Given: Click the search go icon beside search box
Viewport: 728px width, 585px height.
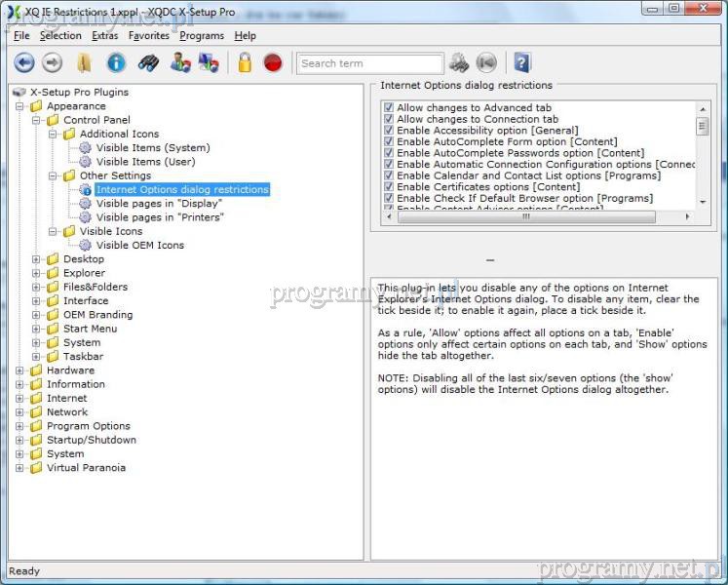Looking at the screenshot, I should [x=459, y=63].
